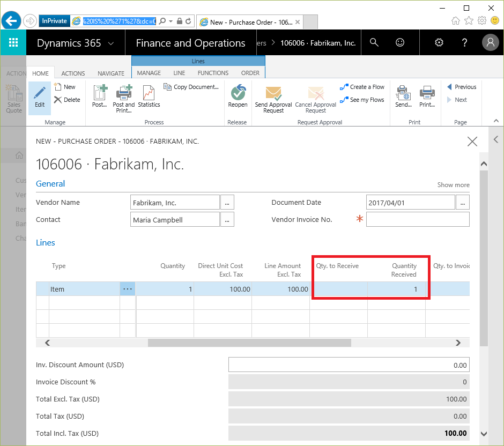
Task: Click the horizontal scrollbar thumb in Lines
Action: tap(249, 343)
